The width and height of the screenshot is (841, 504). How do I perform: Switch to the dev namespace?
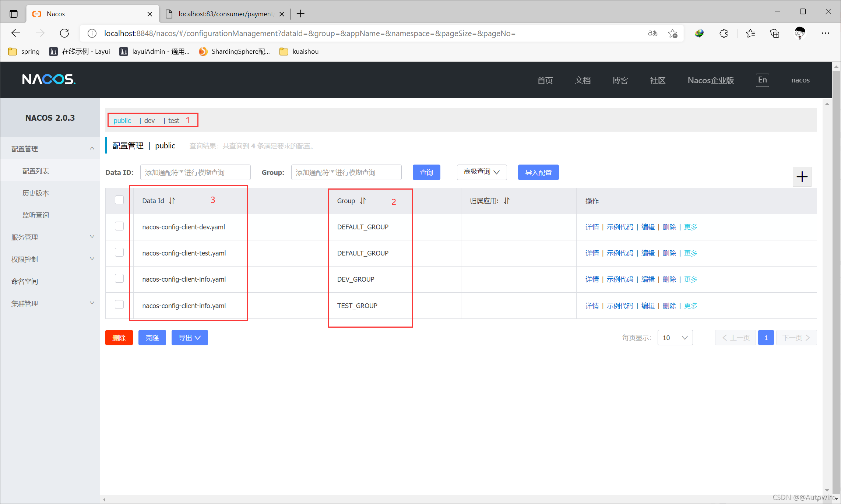pyautogui.click(x=149, y=121)
